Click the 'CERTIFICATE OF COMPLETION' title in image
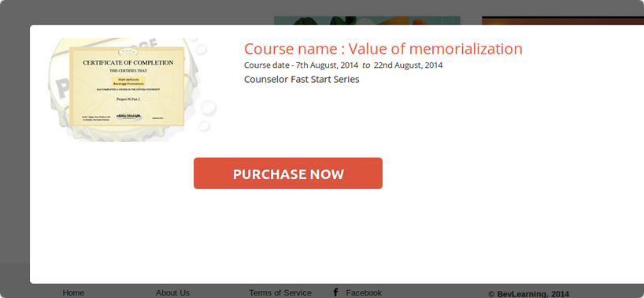The height and width of the screenshot is (298, 644). coord(128,63)
